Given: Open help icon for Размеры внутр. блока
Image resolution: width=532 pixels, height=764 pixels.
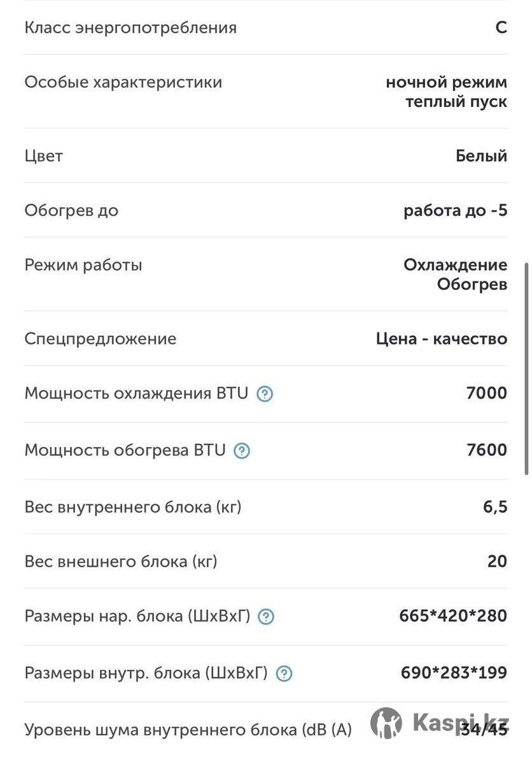Looking at the screenshot, I should (x=284, y=673).
